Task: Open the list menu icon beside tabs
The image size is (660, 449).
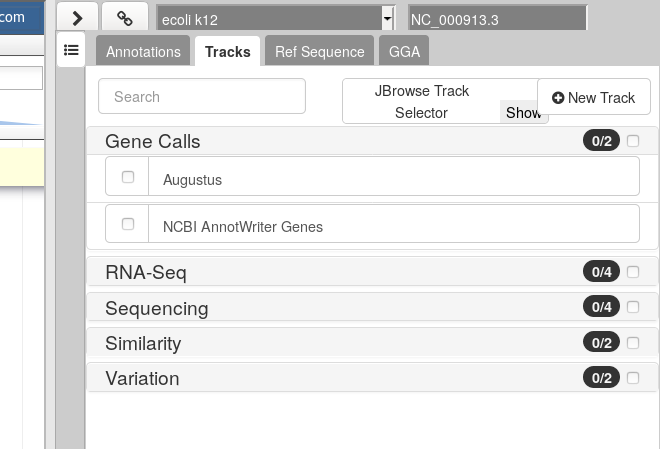Action: [71, 50]
